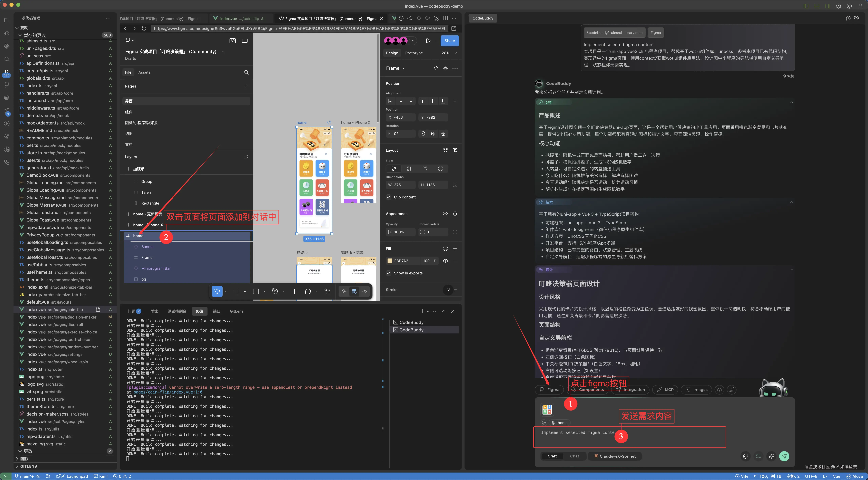Open the Claude-4.0-Sonnet model selector
This screenshot has width=868, height=480.
[615, 456]
